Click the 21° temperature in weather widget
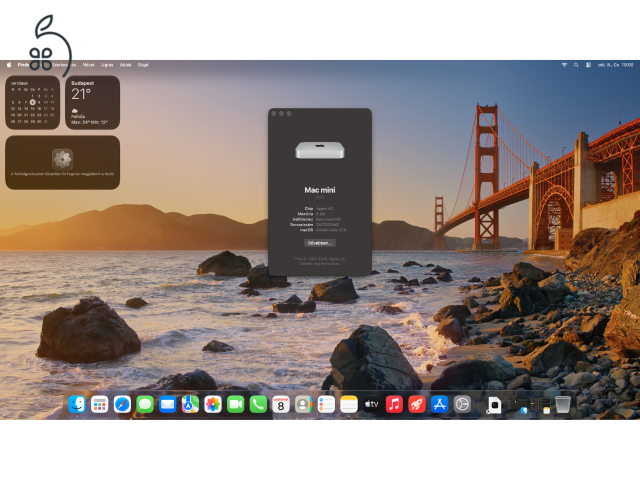 point(81,94)
